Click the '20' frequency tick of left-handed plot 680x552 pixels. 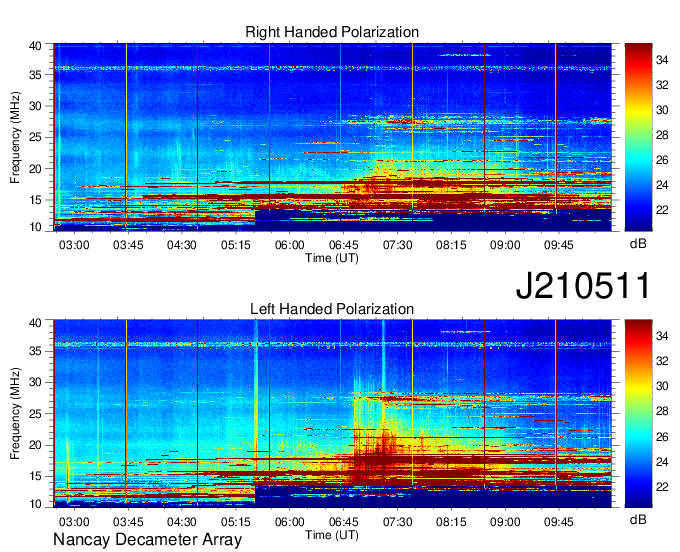coord(36,445)
